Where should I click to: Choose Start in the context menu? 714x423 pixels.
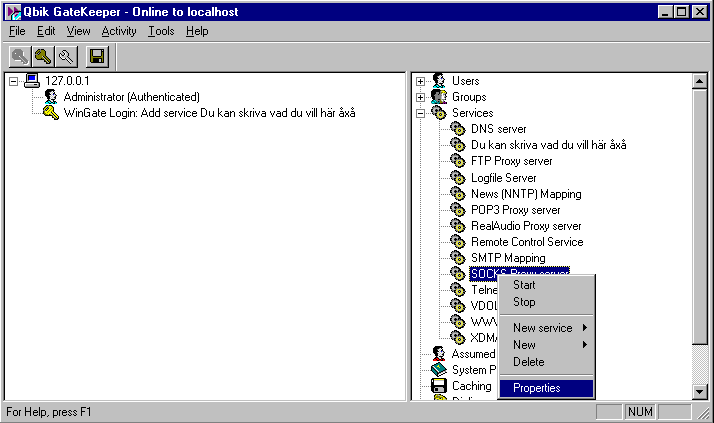(546, 285)
